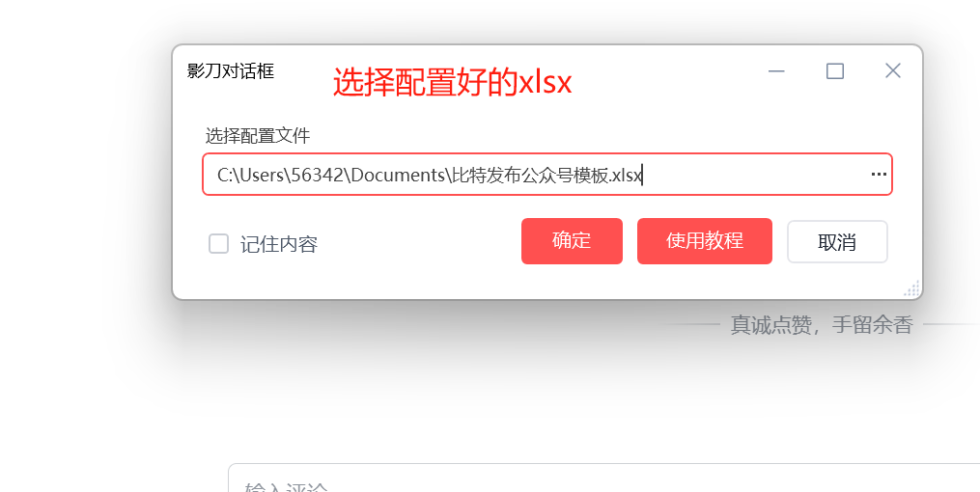This screenshot has width=980, height=492.
Task: Click the resize grip in dialog corner
Action: coord(912,288)
